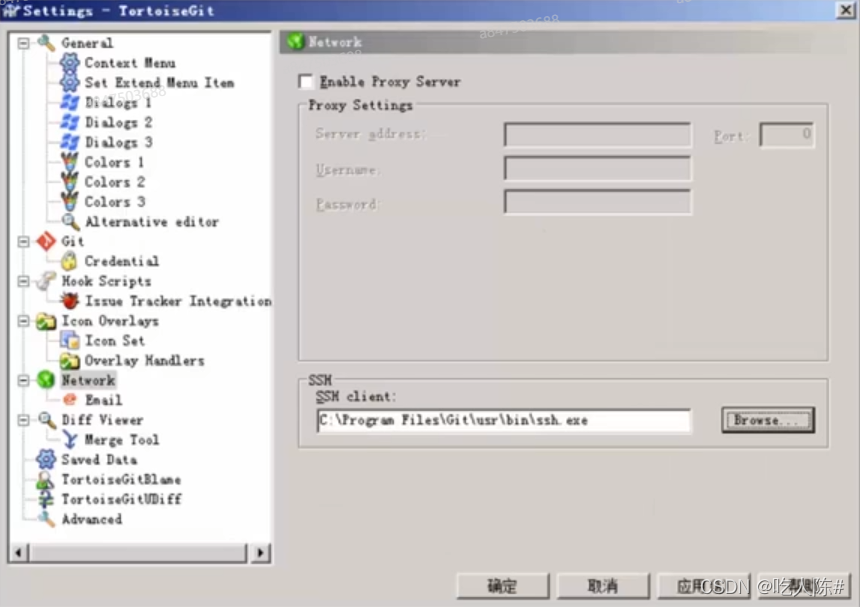Click the Hook Scripts icon
The image size is (860, 607).
click(x=46, y=281)
